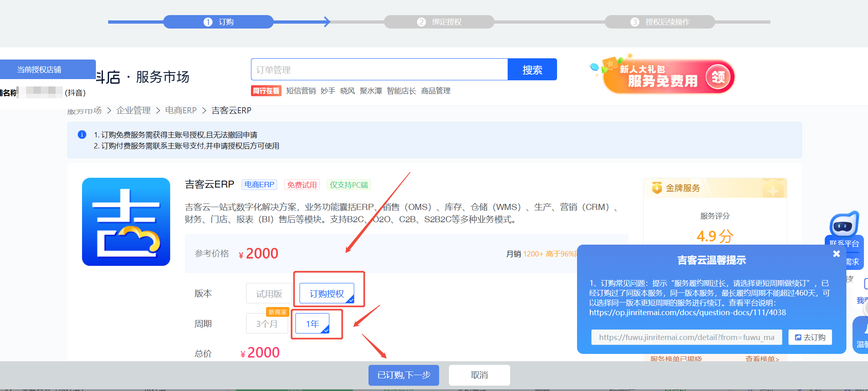The height and width of the screenshot is (391, 868).
Task: Open step 1 订购 in progress bar
Action: point(218,22)
